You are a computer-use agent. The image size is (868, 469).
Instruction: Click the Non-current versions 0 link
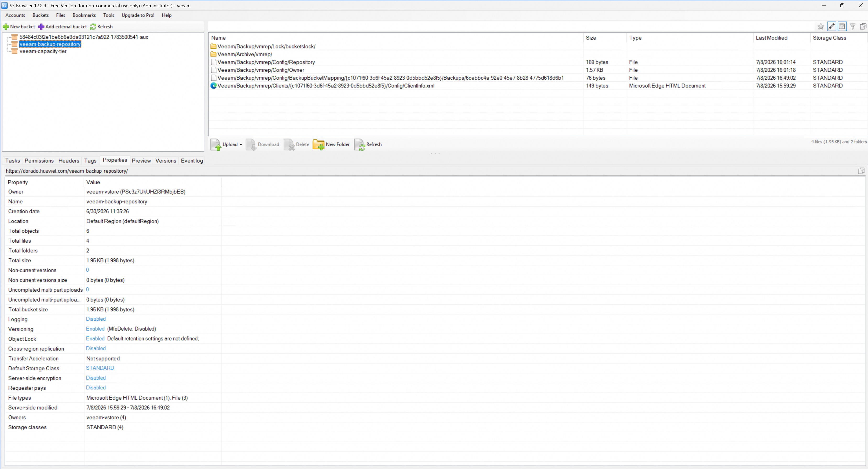point(87,270)
